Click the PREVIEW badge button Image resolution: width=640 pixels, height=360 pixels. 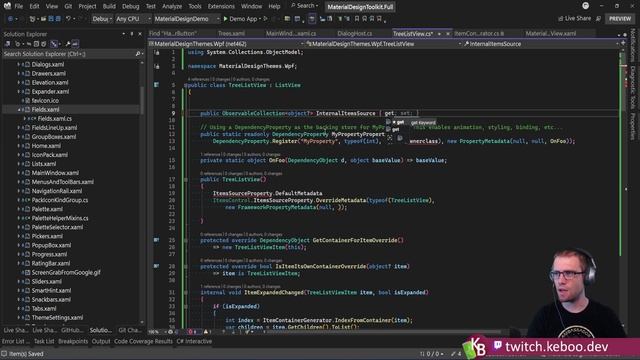(620, 19)
